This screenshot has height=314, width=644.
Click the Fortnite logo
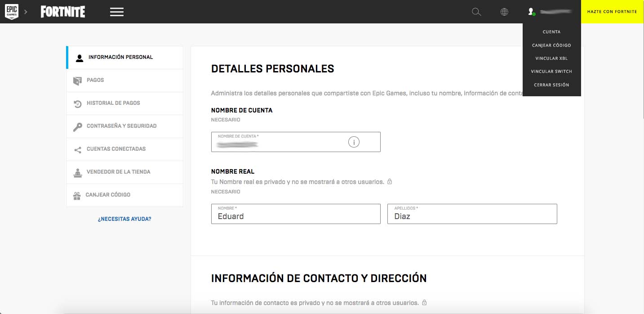point(63,12)
